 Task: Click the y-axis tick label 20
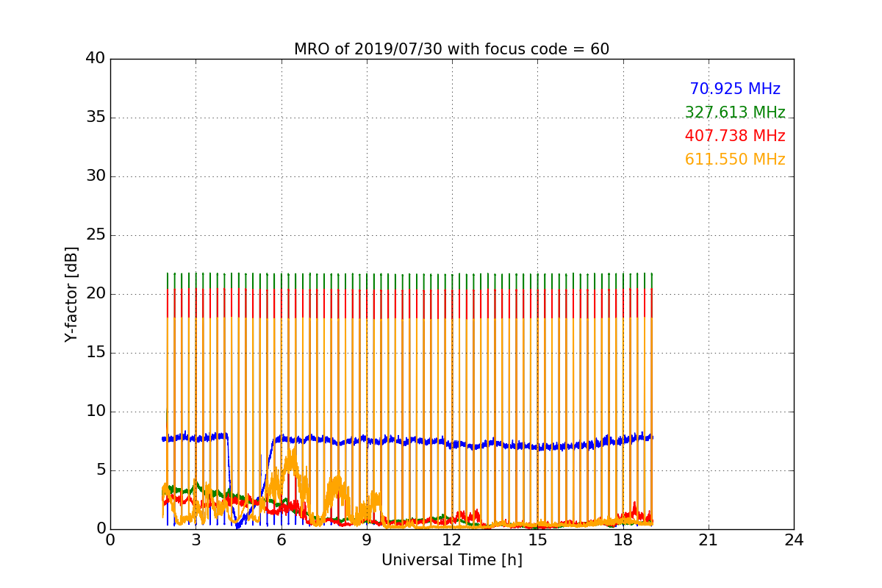pos(95,294)
